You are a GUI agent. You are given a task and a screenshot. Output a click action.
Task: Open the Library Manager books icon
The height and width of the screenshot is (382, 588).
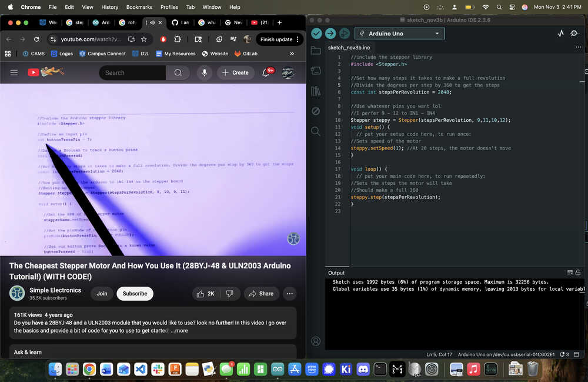[316, 91]
